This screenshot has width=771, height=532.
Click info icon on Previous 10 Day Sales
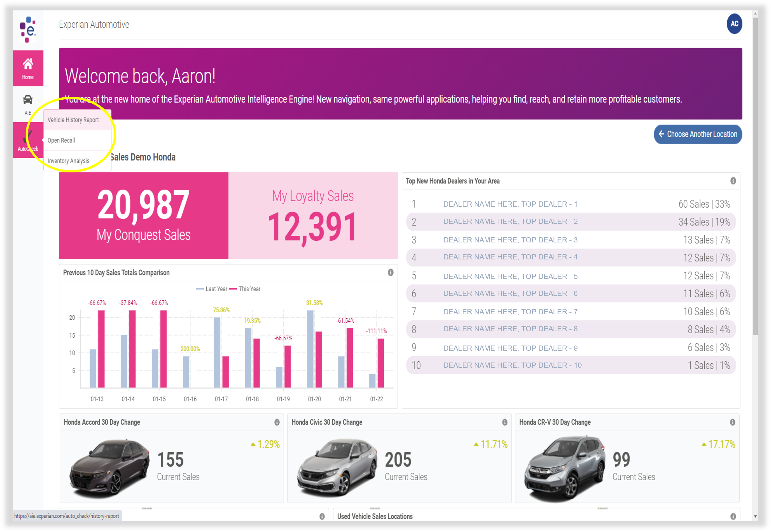click(390, 272)
